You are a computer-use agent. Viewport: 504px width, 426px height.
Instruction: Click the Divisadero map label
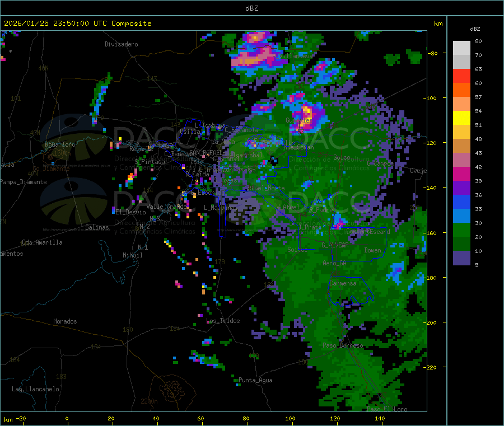[x=121, y=44]
